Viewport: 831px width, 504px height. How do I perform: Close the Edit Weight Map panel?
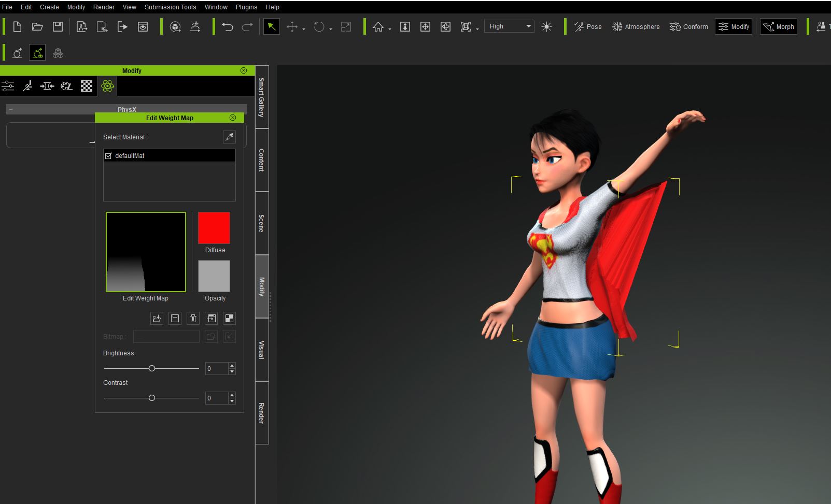[x=233, y=118]
